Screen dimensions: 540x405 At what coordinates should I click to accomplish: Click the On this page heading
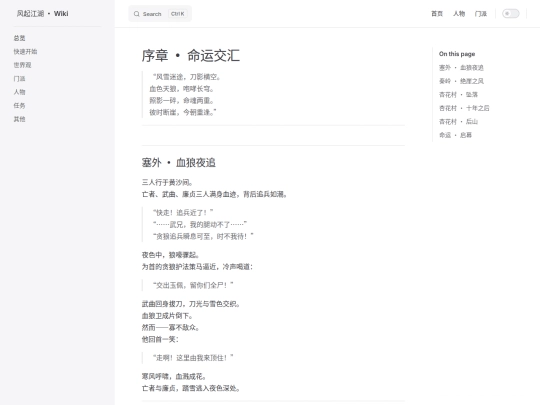click(457, 54)
